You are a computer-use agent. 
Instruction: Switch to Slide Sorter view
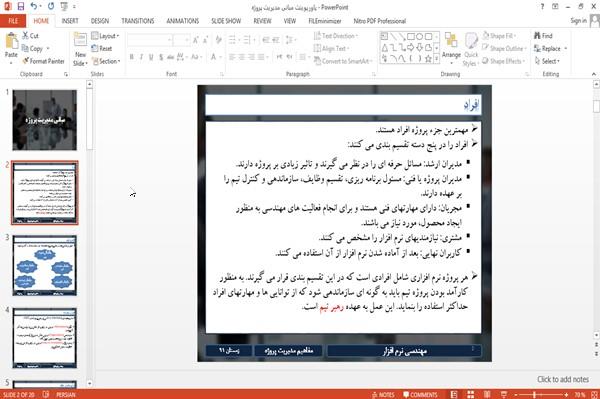tap(471, 394)
